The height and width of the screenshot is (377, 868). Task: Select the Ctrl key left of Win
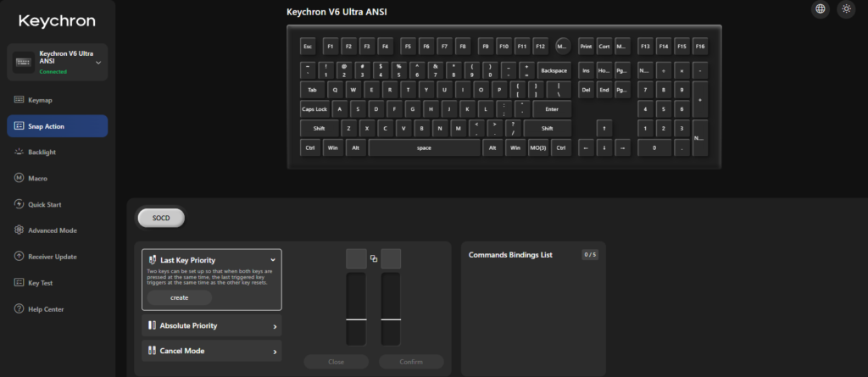pyautogui.click(x=310, y=147)
